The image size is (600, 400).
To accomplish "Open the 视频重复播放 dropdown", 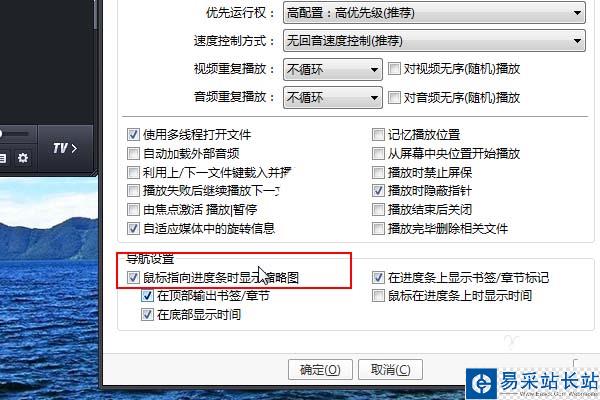I will [x=333, y=69].
